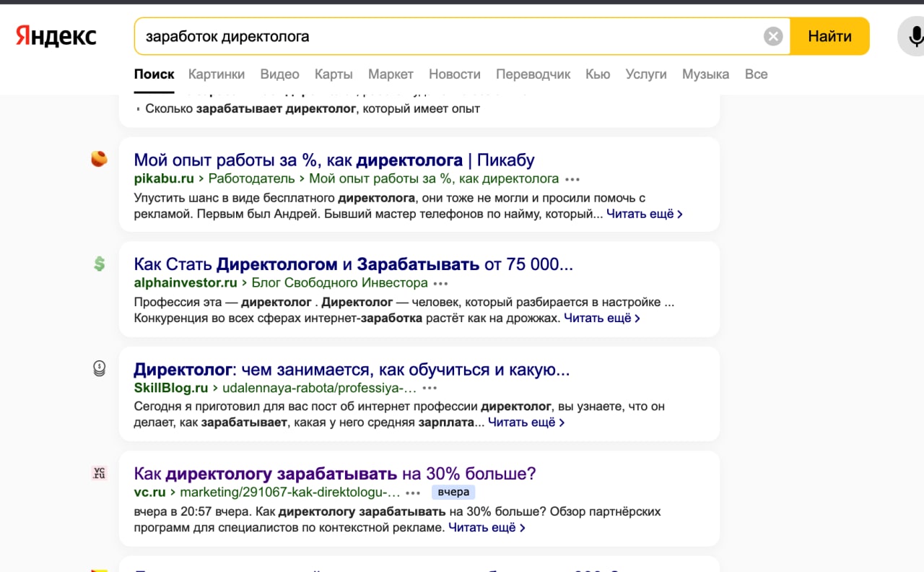Click the pikabu.ru domain link

coord(164,178)
